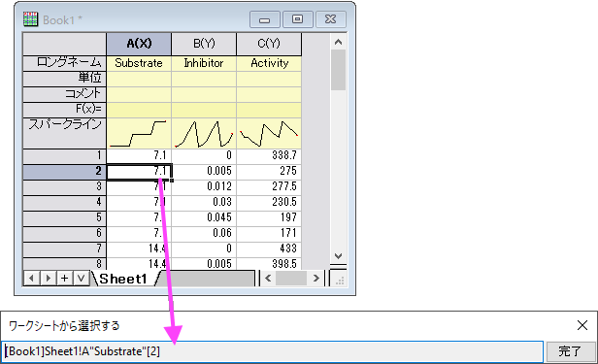Click Inhibitor cell 0.005 in row 2
The image size is (598, 364).
point(204,171)
